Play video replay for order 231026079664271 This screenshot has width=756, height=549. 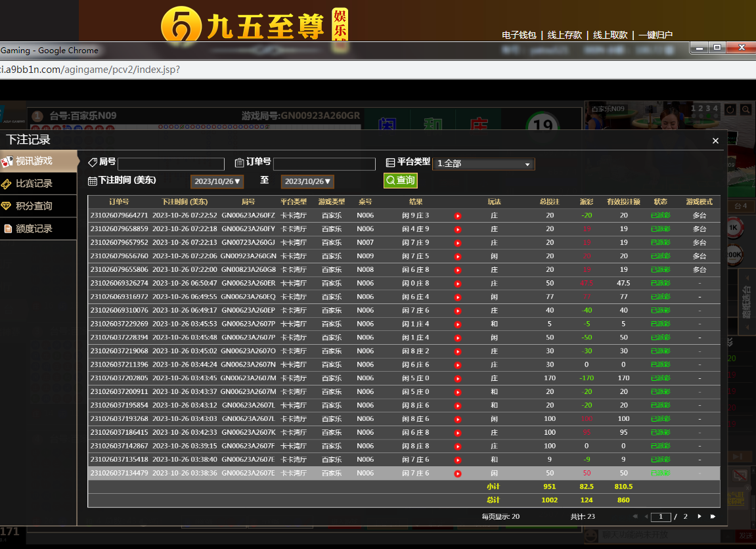[x=458, y=215]
